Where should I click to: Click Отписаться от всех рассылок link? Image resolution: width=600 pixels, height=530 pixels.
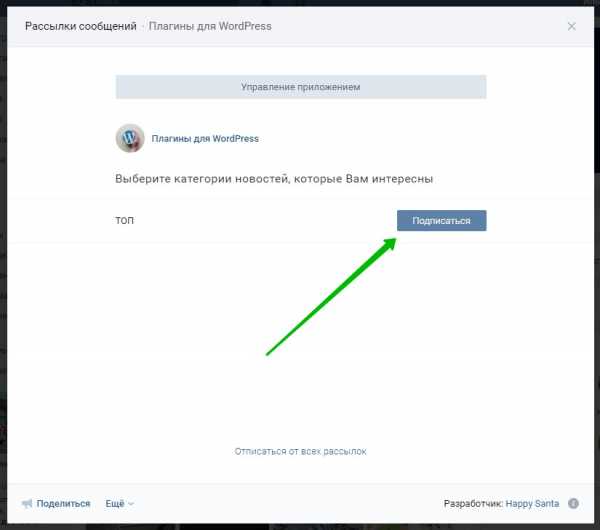tap(300, 452)
